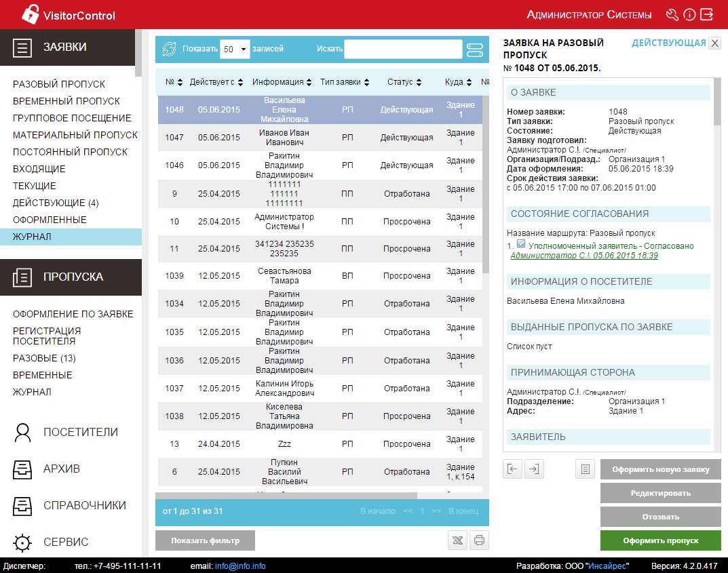Click the АРХИВ drawer icon
Viewport: 728px width, 573px height.
pyautogui.click(x=22, y=469)
